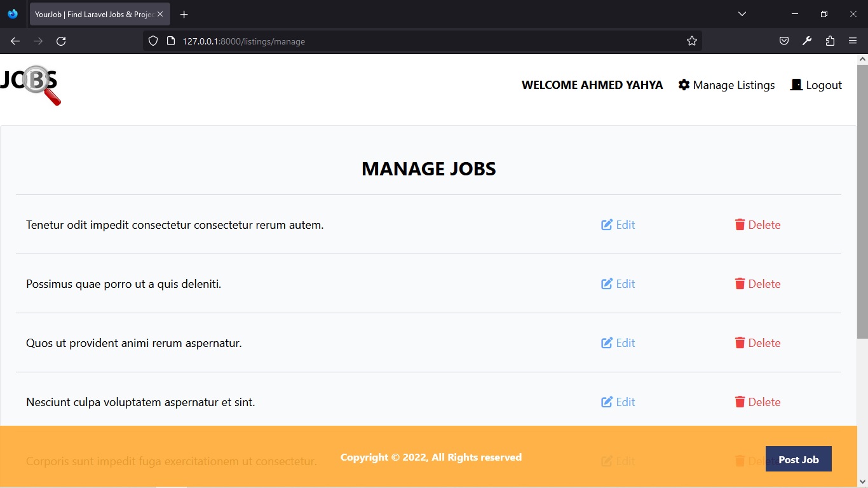This screenshot has width=868, height=488.
Task: Click edit pencil icon for Quos ut provident listing
Action: click(607, 342)
